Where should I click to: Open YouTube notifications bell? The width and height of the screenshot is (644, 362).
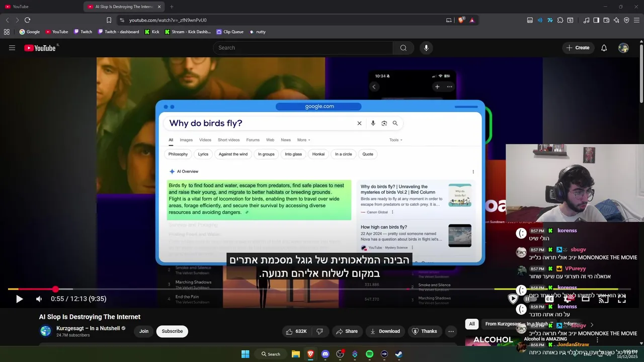[604, 48]
